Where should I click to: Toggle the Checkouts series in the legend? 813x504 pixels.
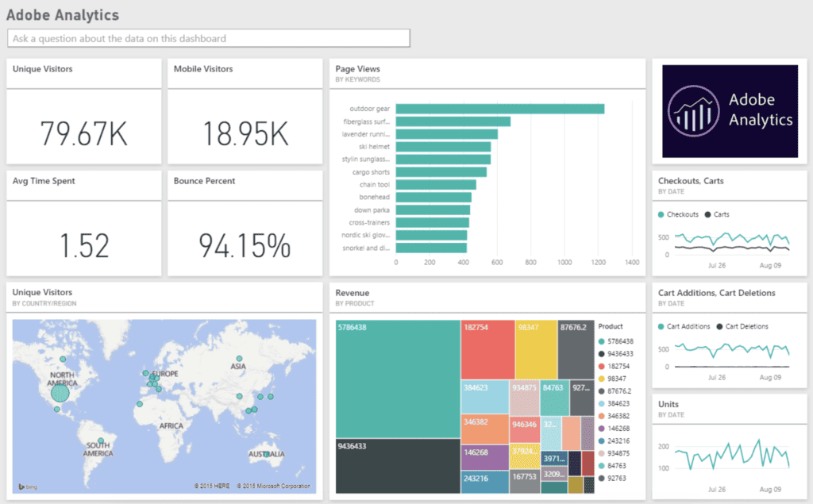click(x=661, y=214)
